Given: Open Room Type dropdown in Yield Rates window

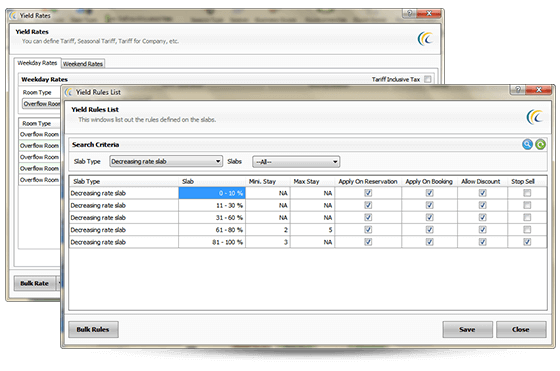Looking at the screenshot, I should [x=42, y=104].
